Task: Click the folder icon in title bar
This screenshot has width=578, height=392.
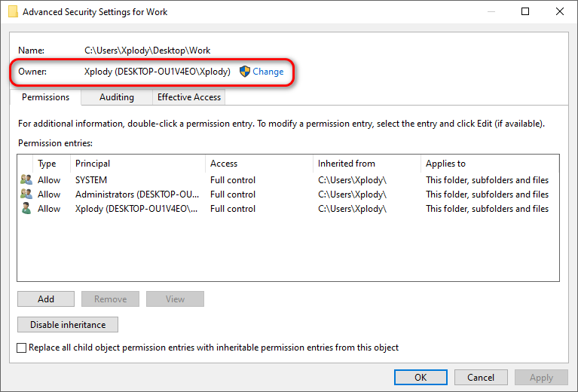Action: coord(13,12)
